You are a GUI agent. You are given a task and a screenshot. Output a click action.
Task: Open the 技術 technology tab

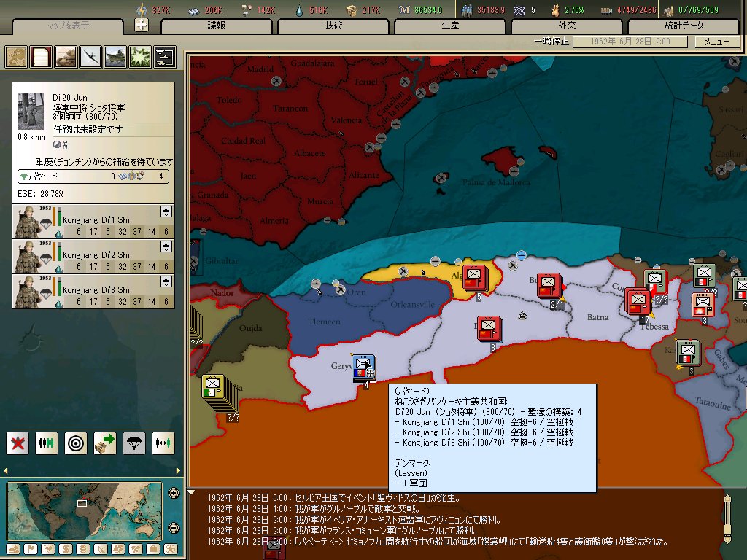point(333,26)
